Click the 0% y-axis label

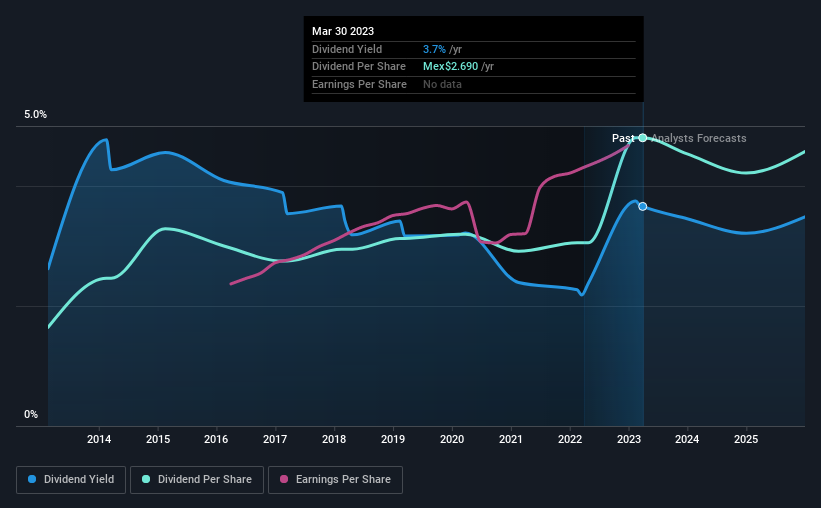31,414
